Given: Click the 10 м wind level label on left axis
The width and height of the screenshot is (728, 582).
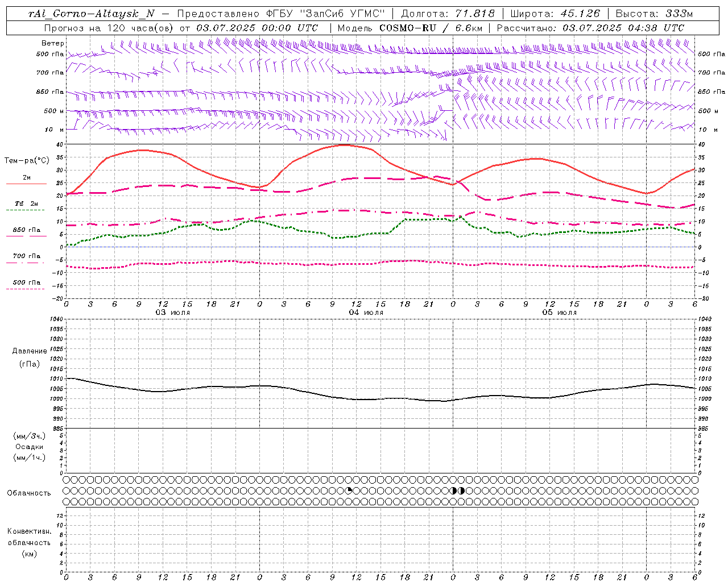Looking at the screenshot, I should tap(54, 130).
